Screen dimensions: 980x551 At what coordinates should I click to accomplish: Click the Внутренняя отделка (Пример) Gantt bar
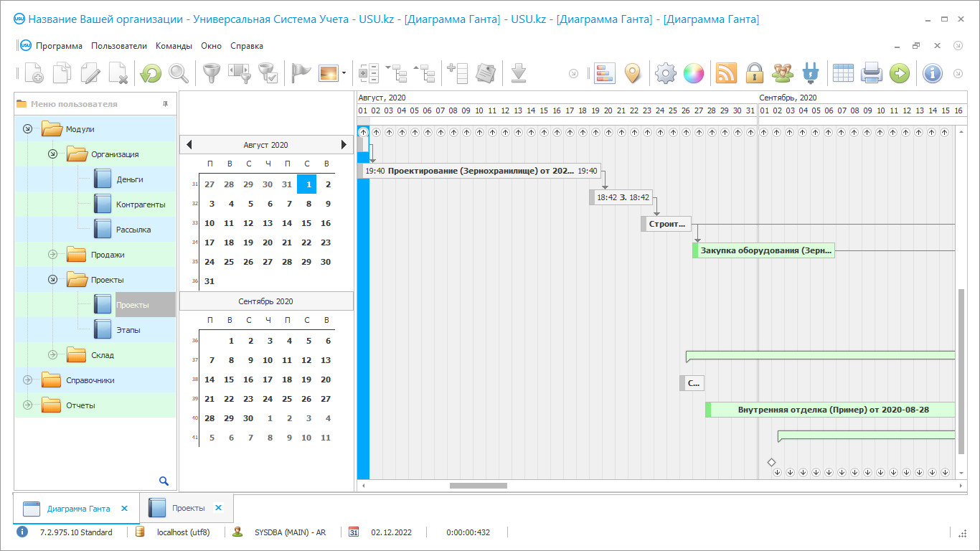click(x=831, y=410)
